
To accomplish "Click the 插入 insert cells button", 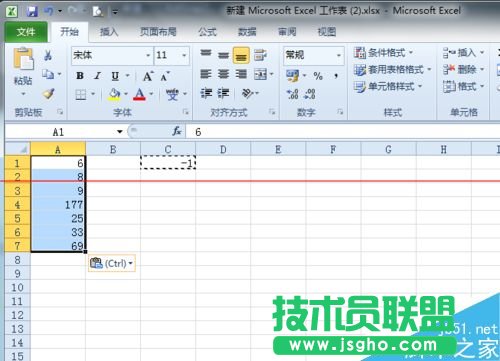I will 463,53.
